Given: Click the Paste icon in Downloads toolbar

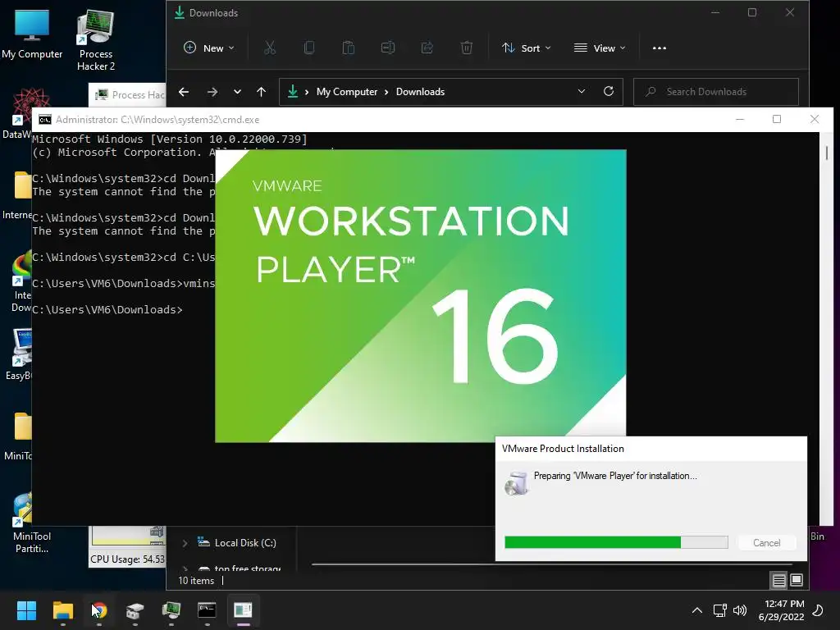Looking at the screenshot, I should tap(348, 48).
